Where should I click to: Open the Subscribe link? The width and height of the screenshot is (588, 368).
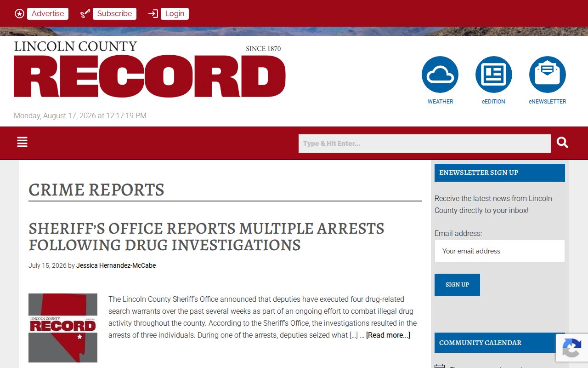(x=114, y=14)
